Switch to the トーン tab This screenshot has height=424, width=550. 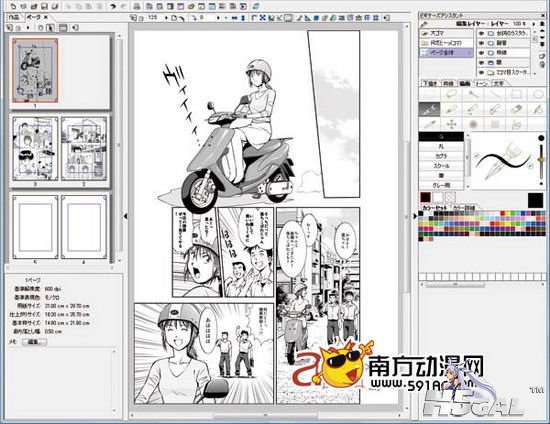point(482,83)
